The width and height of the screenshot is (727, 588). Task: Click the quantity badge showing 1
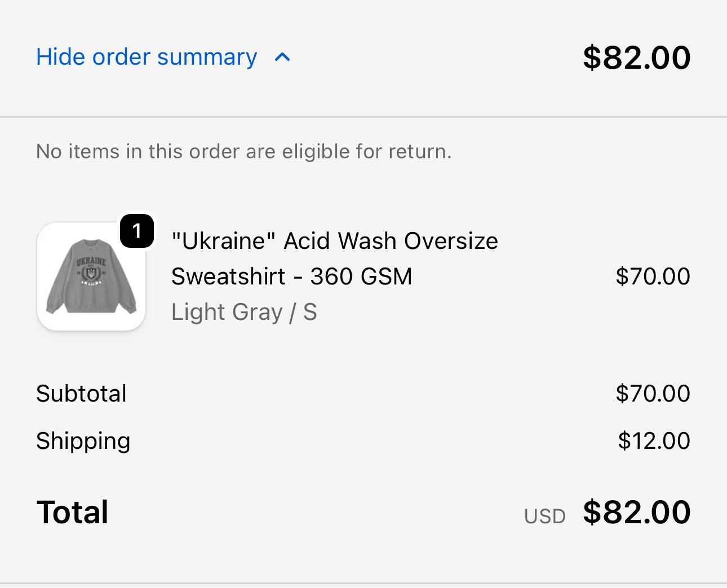[136, 230]
